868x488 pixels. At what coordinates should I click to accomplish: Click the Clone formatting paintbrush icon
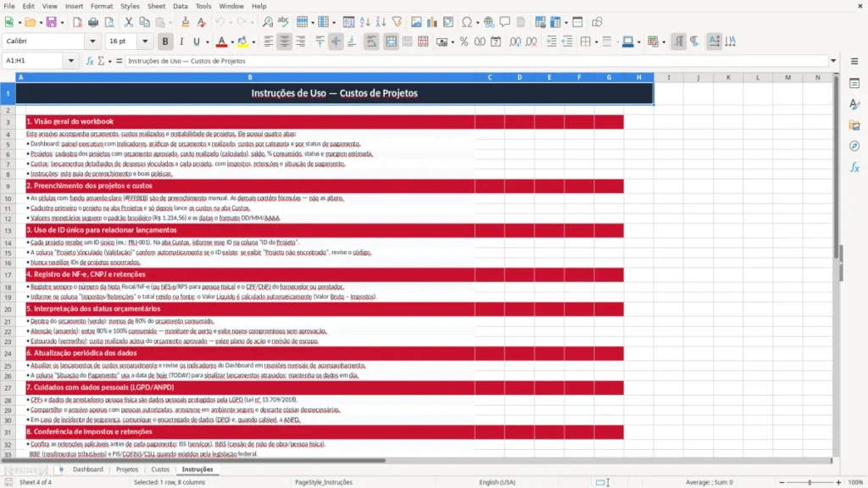(186, 22)
